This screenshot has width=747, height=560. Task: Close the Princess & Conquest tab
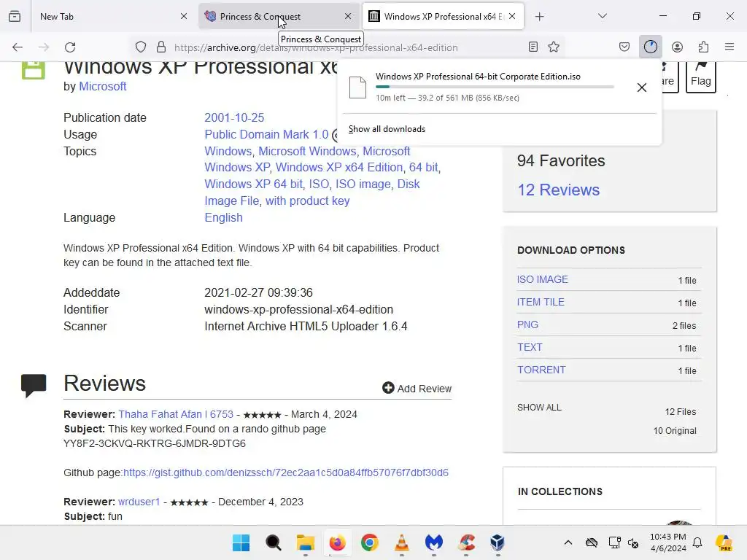(x=348, y=16)
